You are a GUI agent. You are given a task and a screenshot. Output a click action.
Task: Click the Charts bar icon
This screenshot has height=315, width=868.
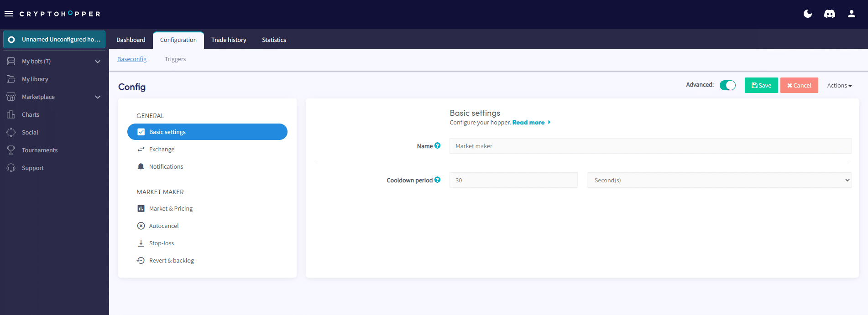[11, 114]
